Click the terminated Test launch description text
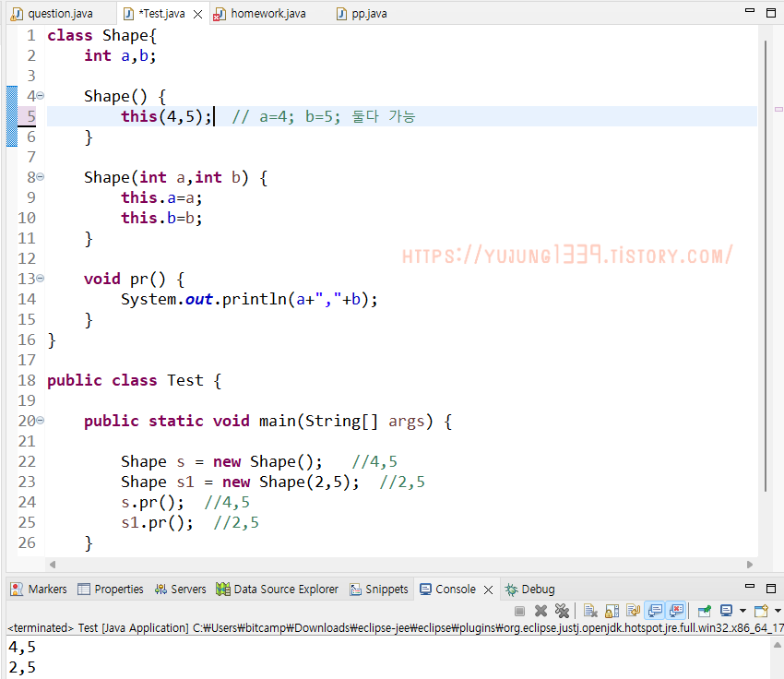 (x=395, y=627)
